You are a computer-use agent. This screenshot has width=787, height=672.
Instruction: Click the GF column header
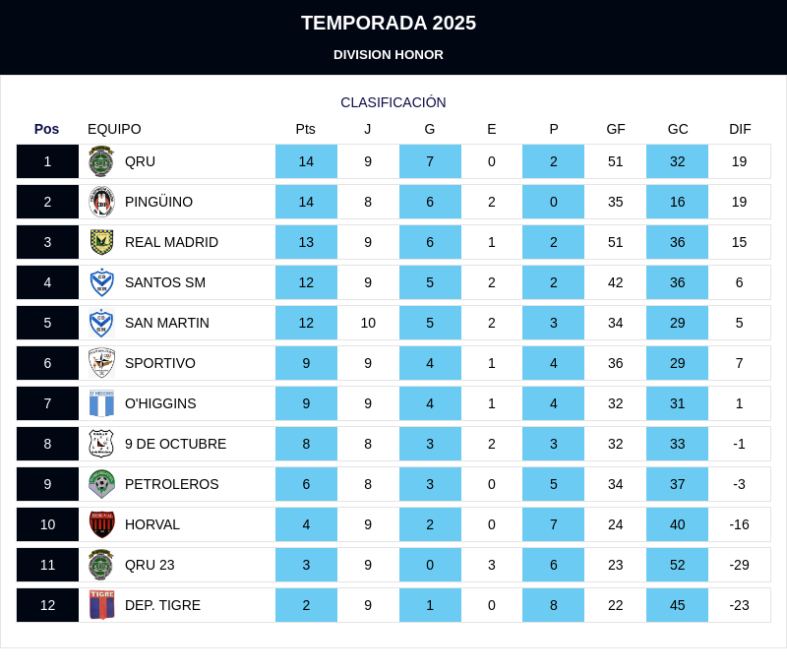coord(616,129)
